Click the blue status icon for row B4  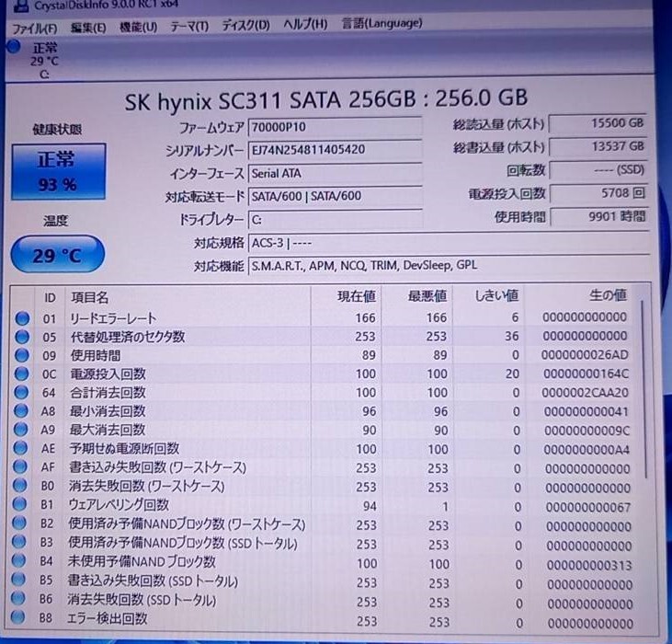point(19,561)
